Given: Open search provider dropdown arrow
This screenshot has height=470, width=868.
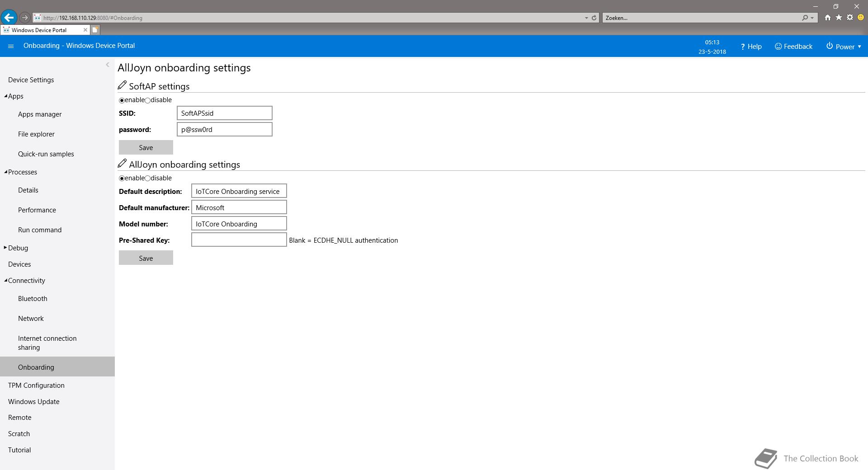Looking at the screenshot, I should coord(812,18).
